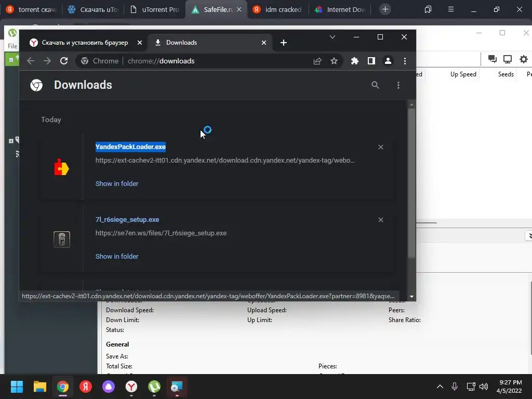Expand uTorrent detail pane chevron
532x399 pixels.
529,235
